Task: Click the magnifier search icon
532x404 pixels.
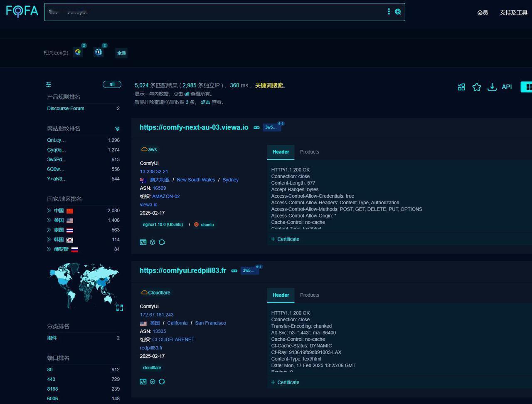Action: [x=398, y=12]
